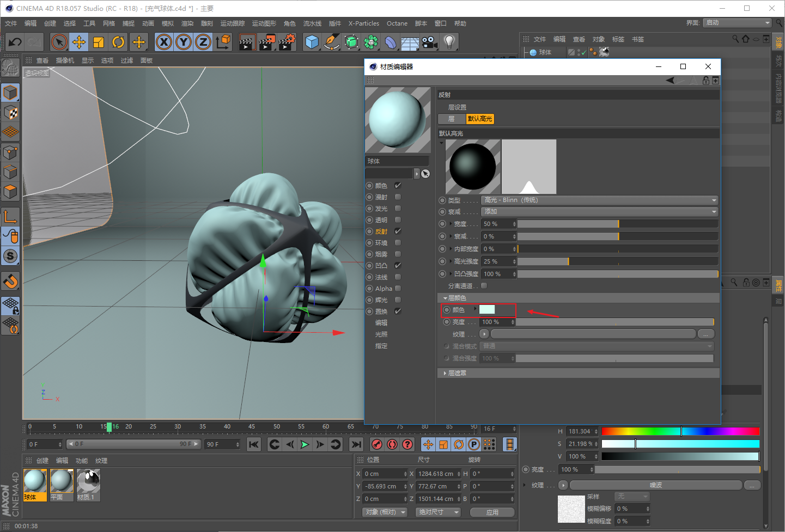This screenshot has width=785, height=532.
Task: Open the 渲染 menu
Action: click(187, 23)
